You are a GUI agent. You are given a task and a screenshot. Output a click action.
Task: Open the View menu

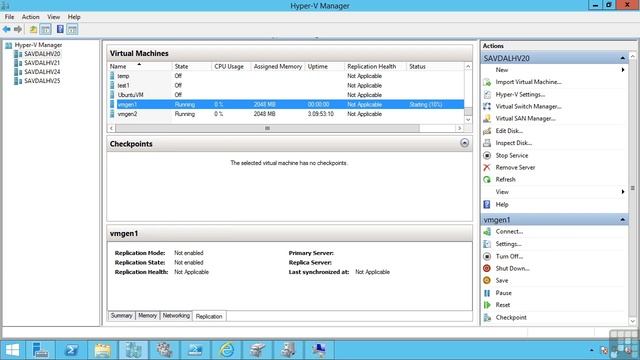53,17
